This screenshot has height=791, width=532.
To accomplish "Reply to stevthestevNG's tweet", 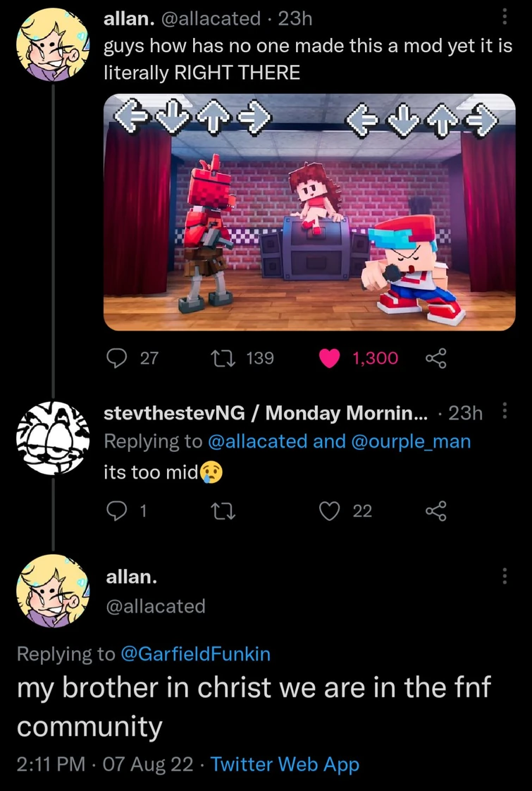I will click(x=115, y=511).
